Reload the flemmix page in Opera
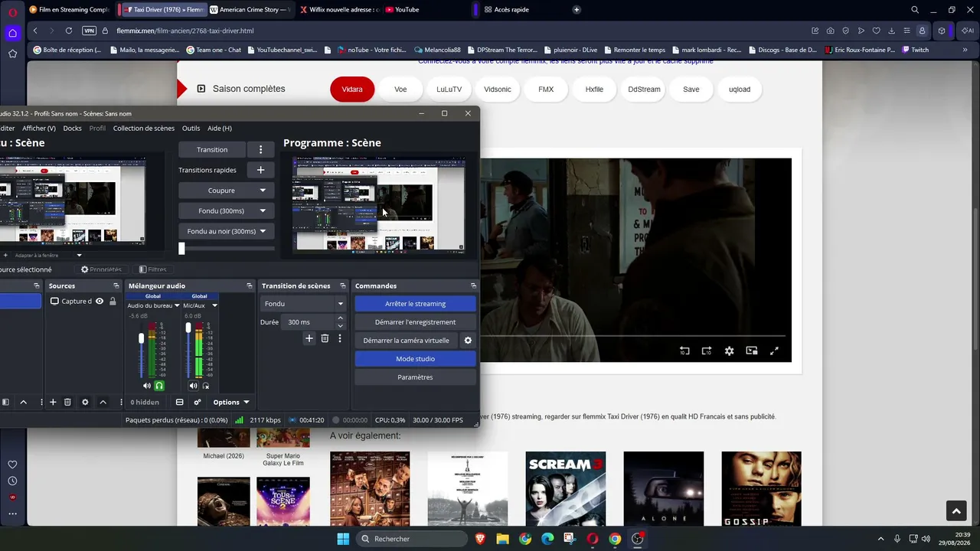 click(69, 31)
